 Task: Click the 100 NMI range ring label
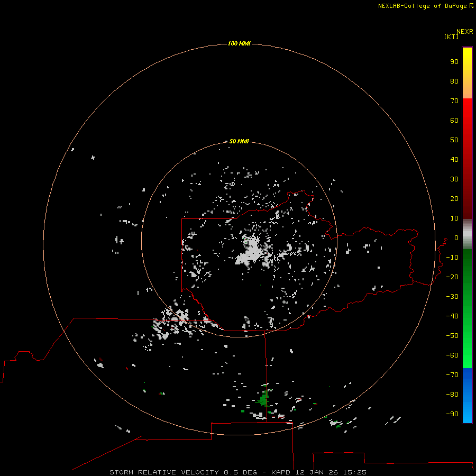[x=239, y=44]
